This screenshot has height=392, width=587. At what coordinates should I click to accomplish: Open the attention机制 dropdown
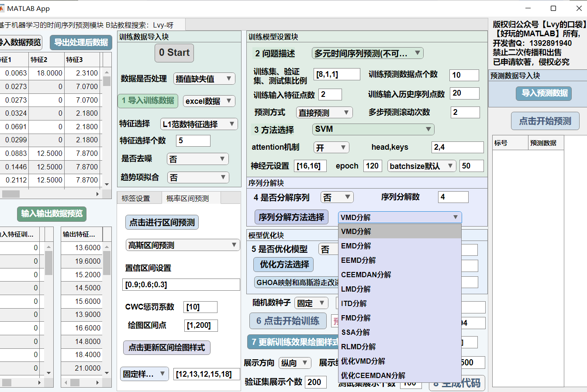pos(331,148)
